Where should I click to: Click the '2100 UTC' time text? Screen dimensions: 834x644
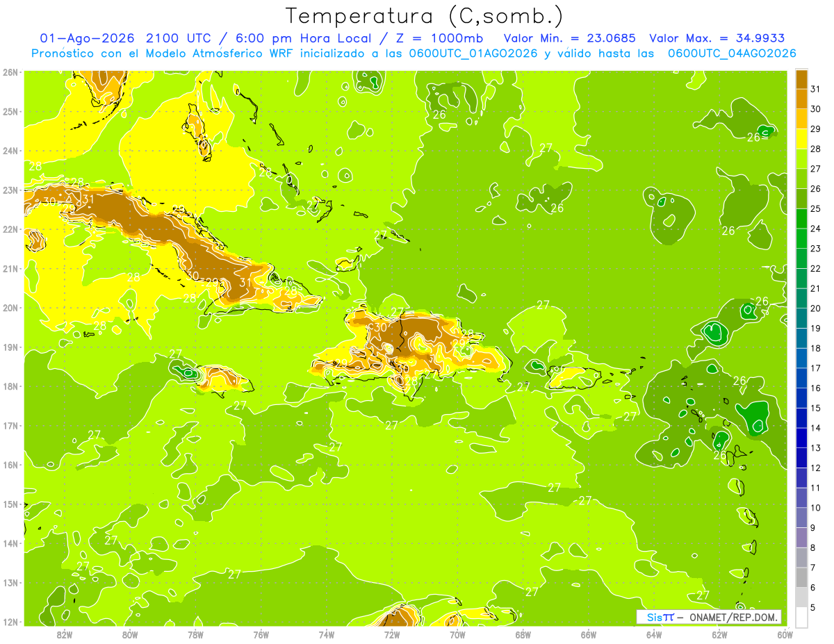(x=181, y=38)
